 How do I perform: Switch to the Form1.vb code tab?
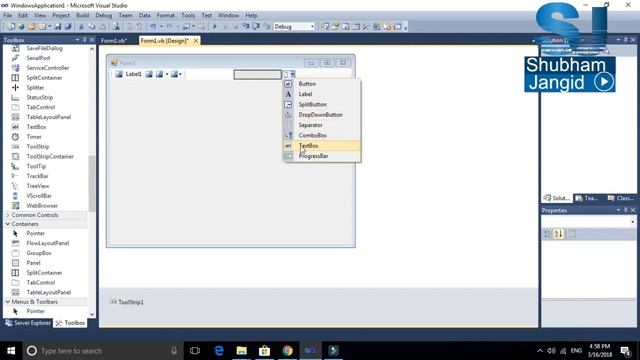click(x=114, y=40)
